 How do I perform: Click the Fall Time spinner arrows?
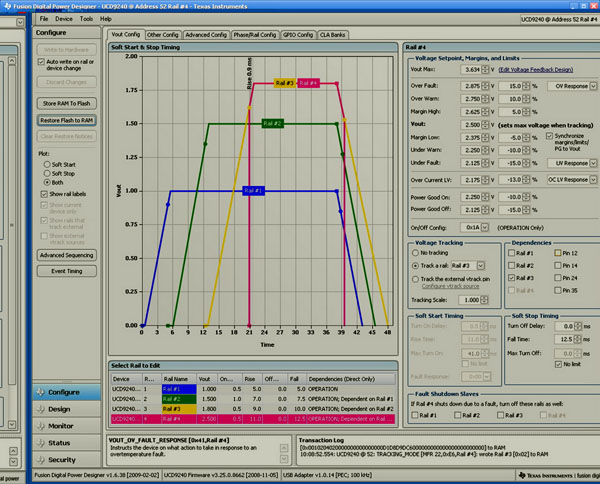tap(577, 339)
